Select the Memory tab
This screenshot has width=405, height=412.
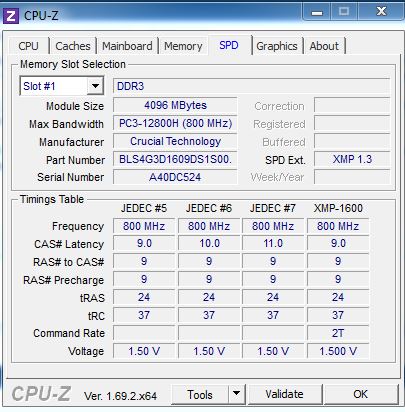(x=183, y=46)
